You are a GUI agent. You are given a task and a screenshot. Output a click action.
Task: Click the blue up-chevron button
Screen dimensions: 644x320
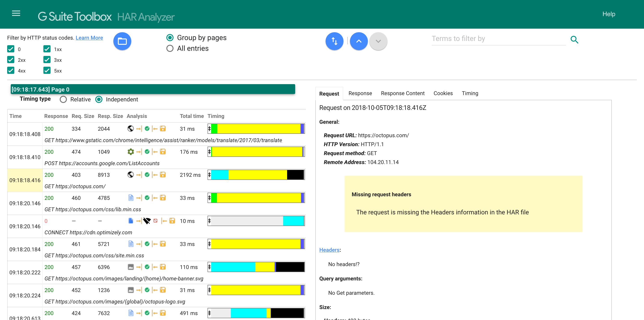pyautogui.click(x=358, y=41)
